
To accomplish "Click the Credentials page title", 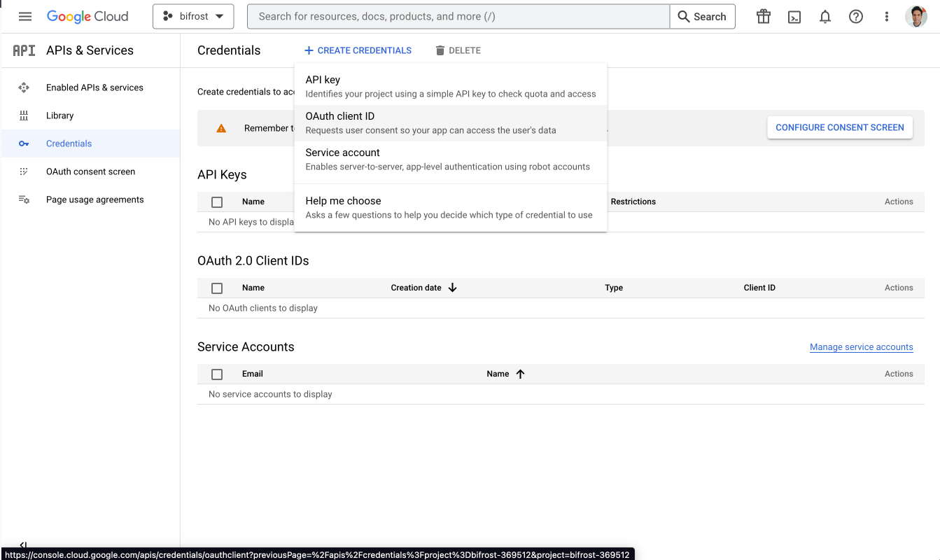I will point(229,50).
